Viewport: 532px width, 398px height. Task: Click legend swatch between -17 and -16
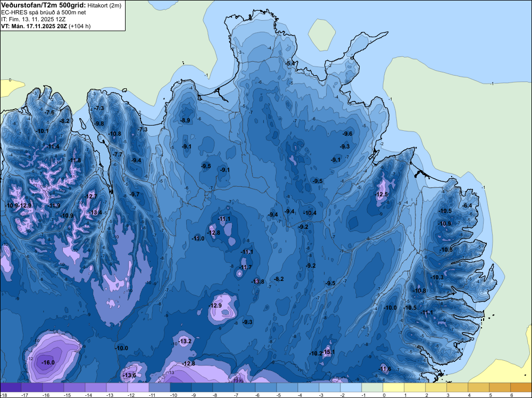click(x=32, y=387)
